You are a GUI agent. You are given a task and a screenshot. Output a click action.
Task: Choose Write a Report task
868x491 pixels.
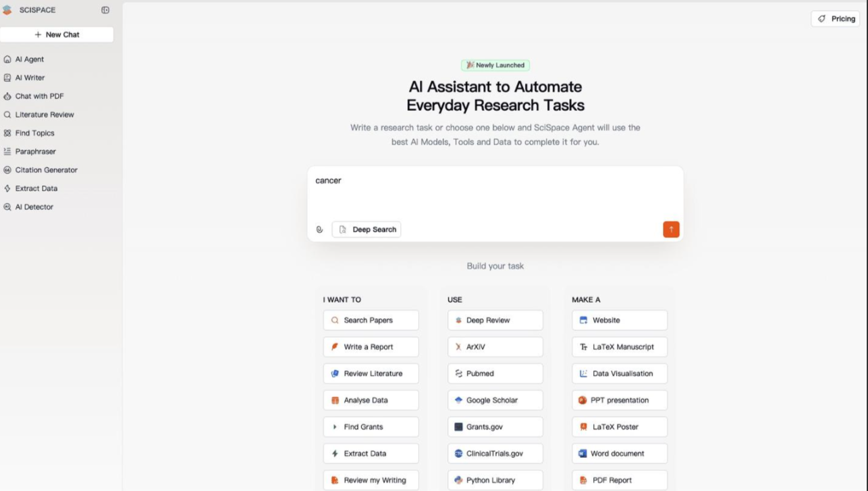(371, 347)
